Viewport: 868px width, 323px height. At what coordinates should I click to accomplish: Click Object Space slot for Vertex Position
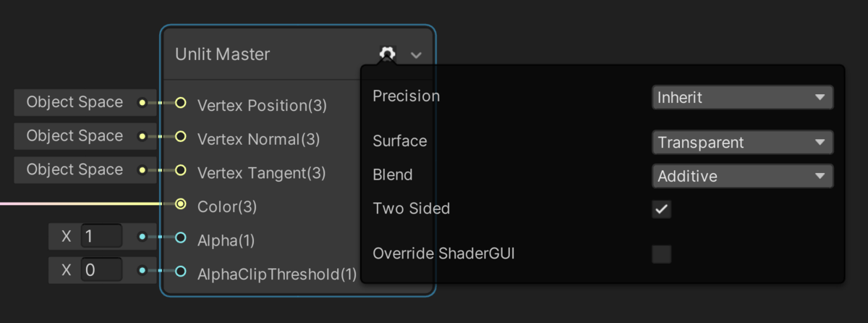click(x=75, y=103)
